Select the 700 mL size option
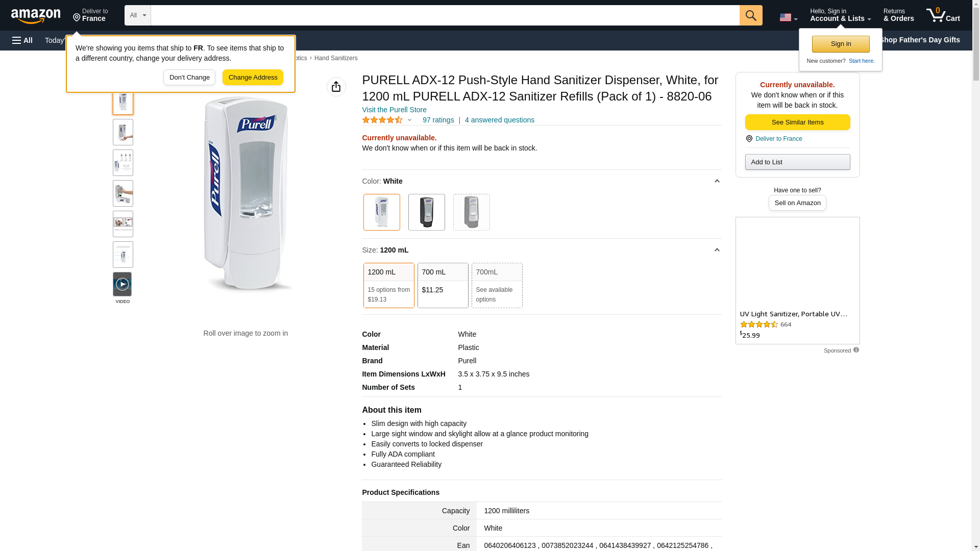 [443, 285]
